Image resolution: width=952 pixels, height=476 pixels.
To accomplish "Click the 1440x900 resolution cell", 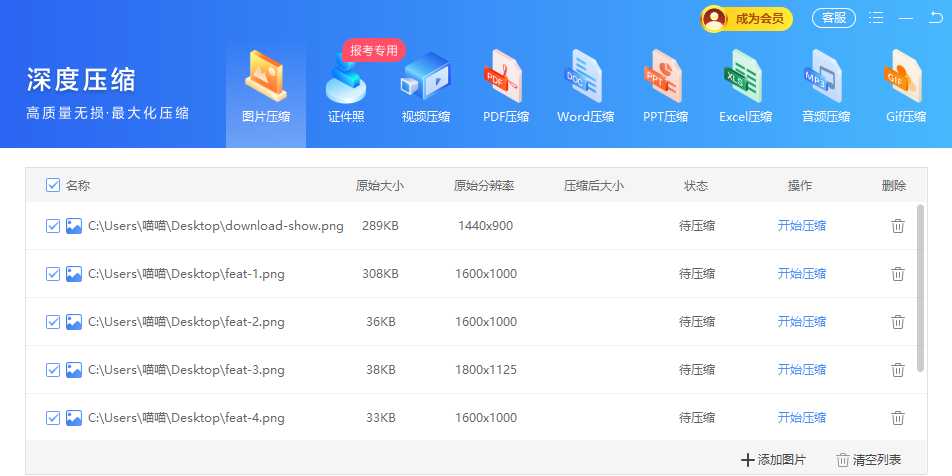I will click(x=486, y=226).
